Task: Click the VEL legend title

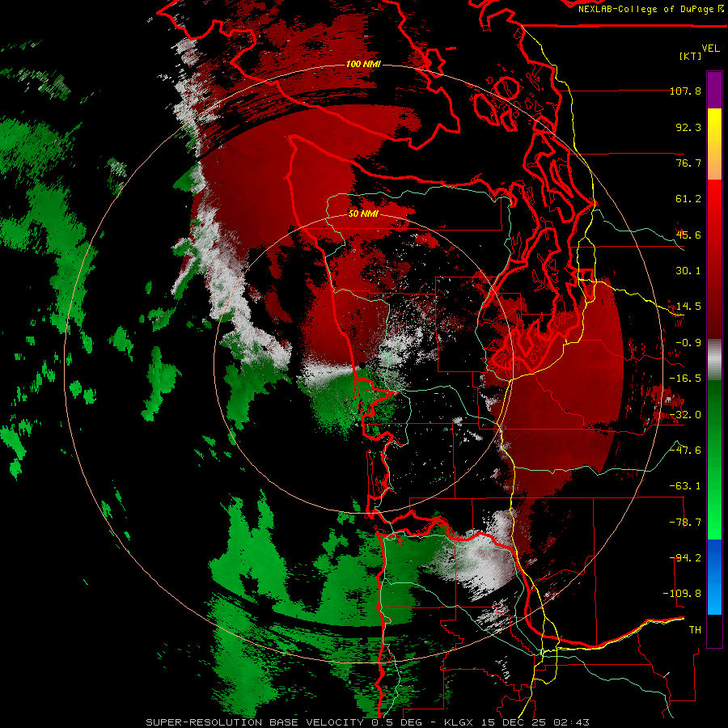Action: coord(710,49)
